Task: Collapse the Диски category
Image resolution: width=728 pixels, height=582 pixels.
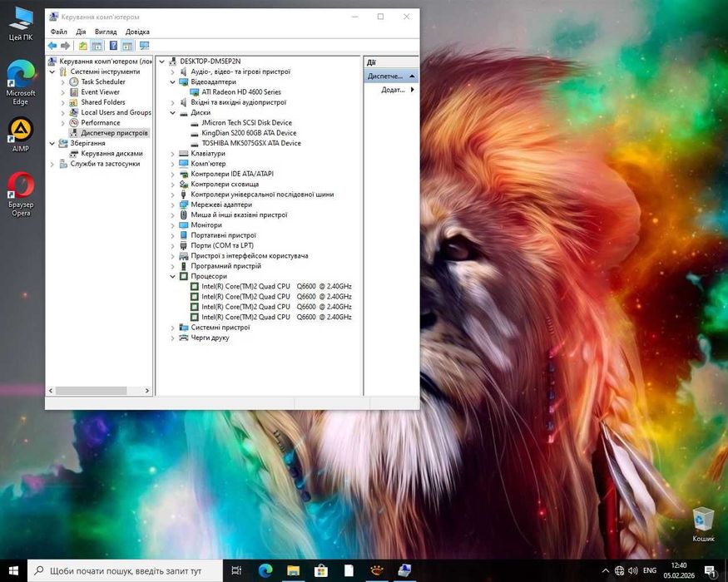Action: tap(172, 113)
